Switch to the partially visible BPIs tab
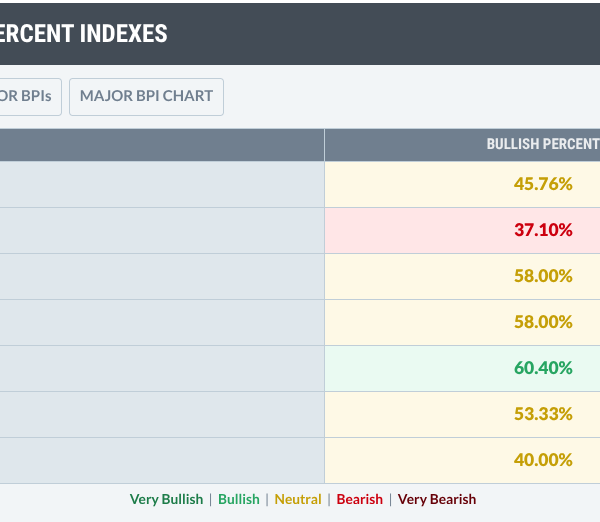The width and height of the screenshot is (600, 522). point(31,97)
